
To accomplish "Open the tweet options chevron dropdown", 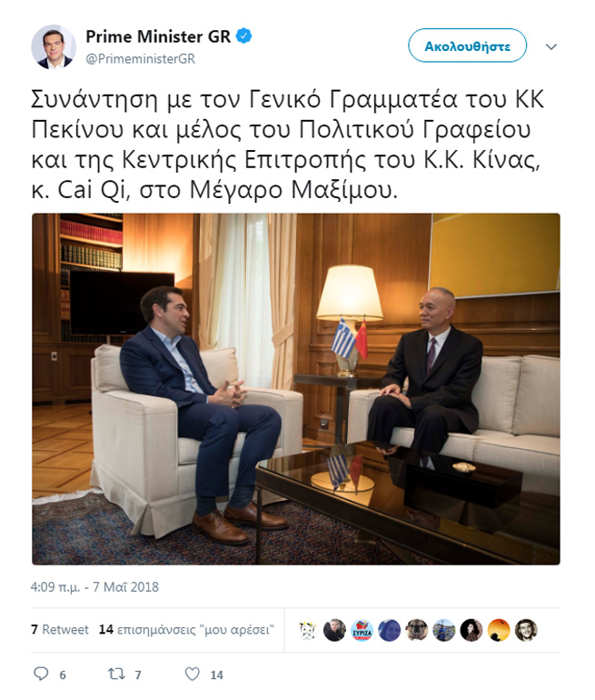I will [x=551, y=47].
